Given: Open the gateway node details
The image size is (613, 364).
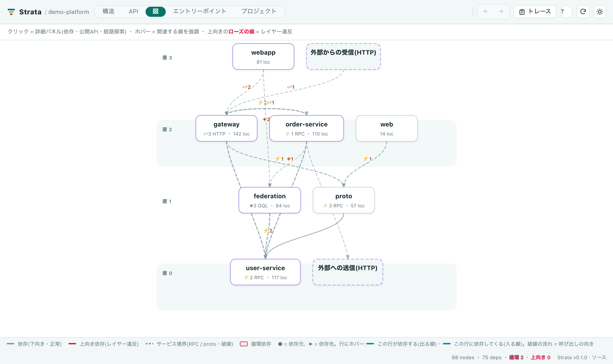Looking at the screenshot, I should pos(226,128).
